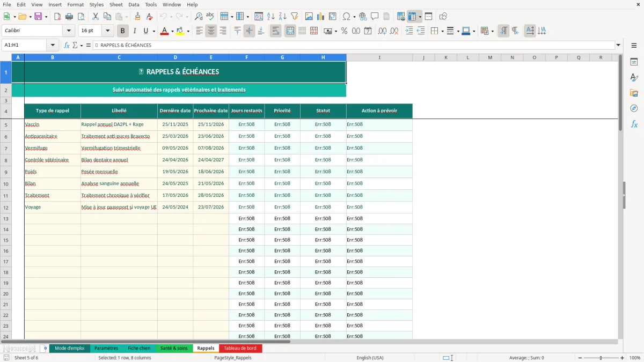Switch to the Fiche chien tab
Screen dimensions: 644x362
[x=139, y=348]
